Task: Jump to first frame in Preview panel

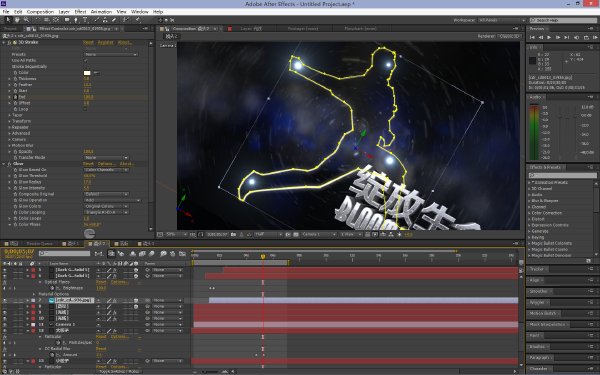Action: point(532,38)
